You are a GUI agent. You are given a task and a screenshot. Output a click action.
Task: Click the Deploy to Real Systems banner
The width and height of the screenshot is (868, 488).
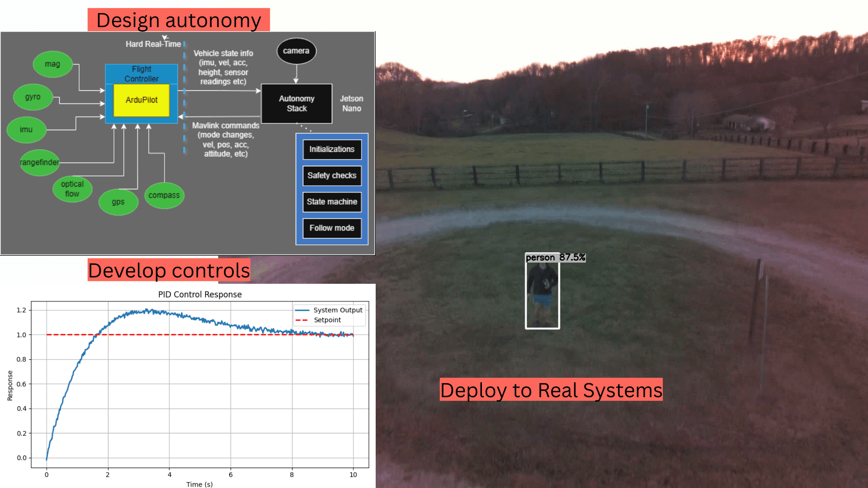pos(551,390)
